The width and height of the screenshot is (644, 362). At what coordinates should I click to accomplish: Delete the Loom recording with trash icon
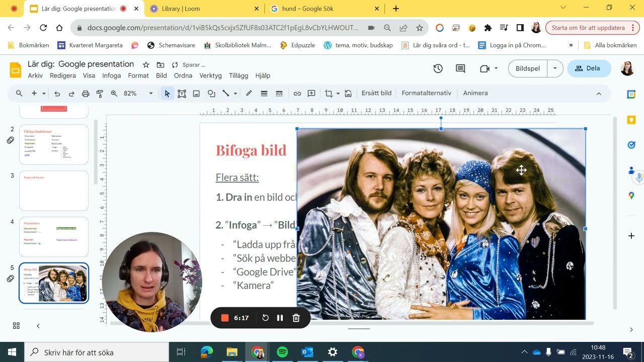click(296, 318)
